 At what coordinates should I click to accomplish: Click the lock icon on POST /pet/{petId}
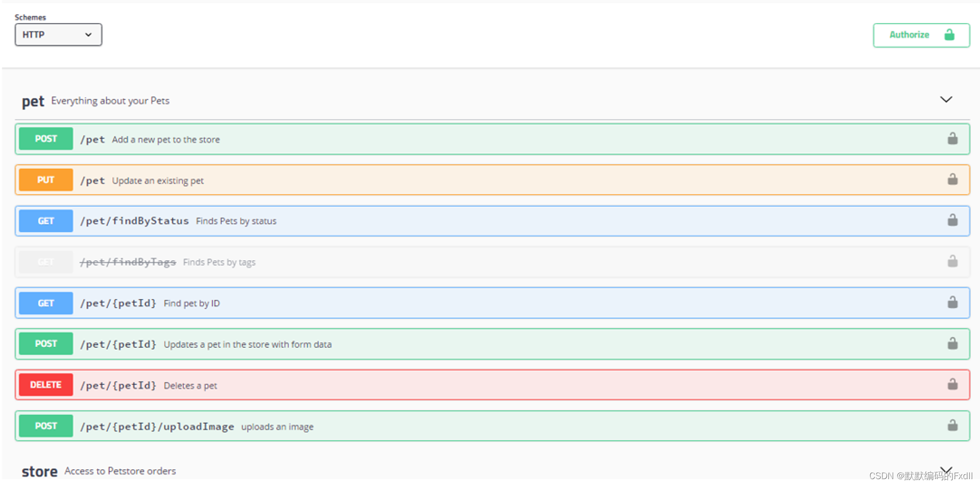(952, 343)
